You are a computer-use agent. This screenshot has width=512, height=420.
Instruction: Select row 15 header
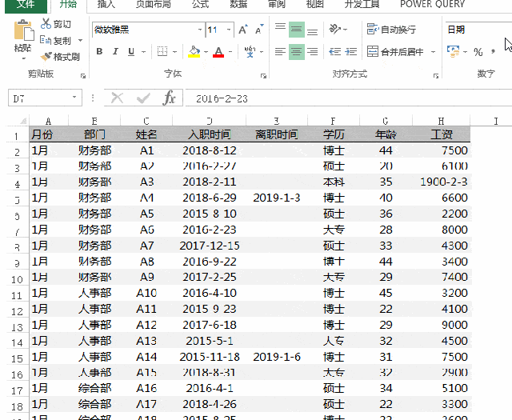18,358
